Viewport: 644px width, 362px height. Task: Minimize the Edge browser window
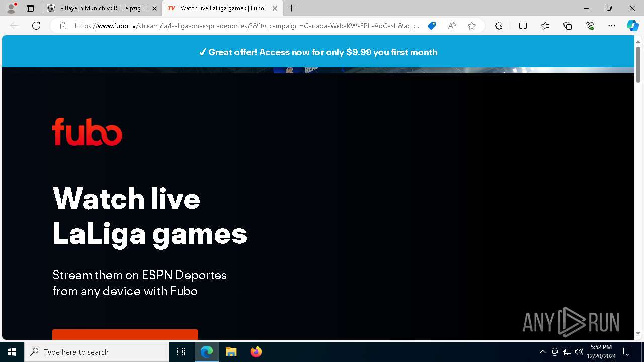point(586,8)
